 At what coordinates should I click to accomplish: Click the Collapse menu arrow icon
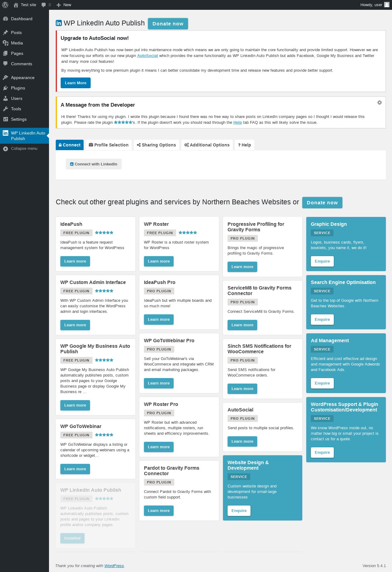(6, 149)
